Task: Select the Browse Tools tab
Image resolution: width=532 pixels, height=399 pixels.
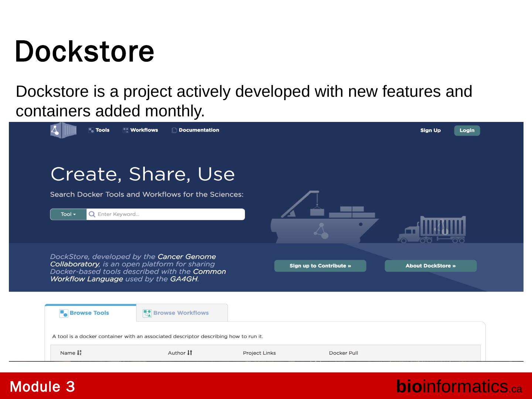Action: [x=89, y=313]
